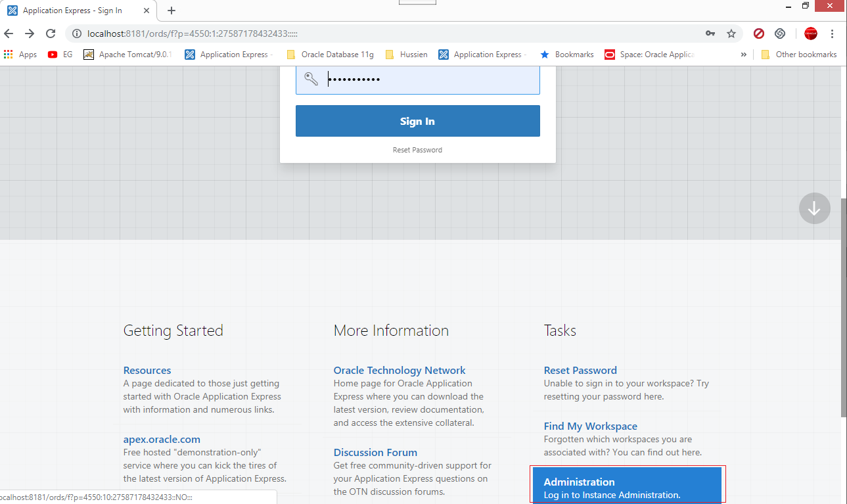Click the scroll-down arrow circle on the page
The image size is (847, 504).
(814, 208)
